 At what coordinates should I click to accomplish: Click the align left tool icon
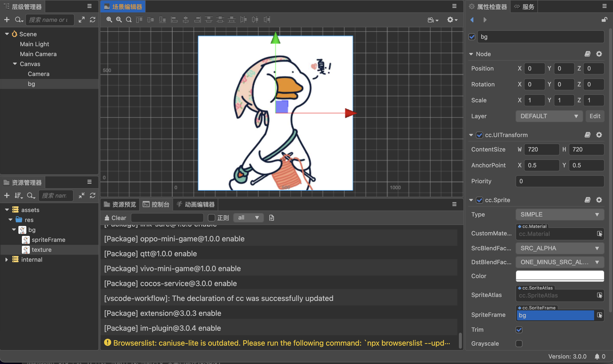[174, 20]
